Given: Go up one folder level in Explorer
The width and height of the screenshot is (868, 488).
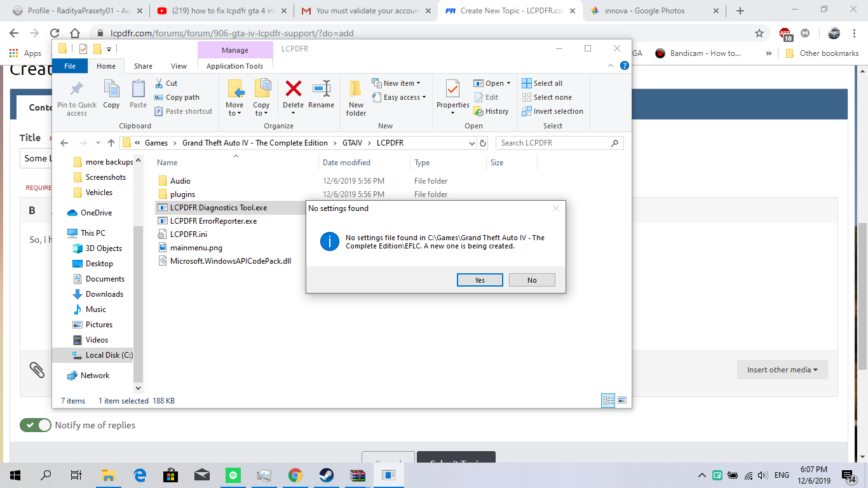Looking at the screenshot, I should coord(111,143).
